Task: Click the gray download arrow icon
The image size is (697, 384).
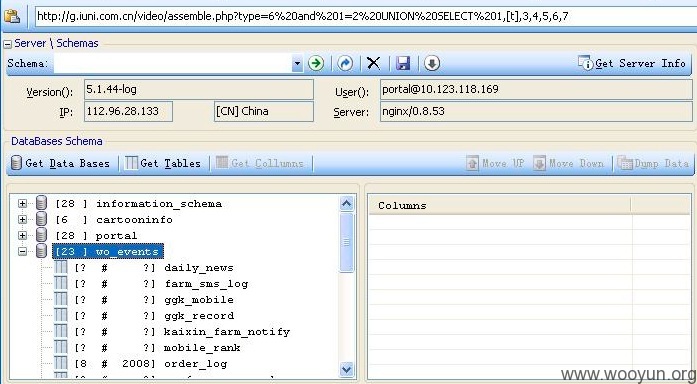Action: coord(432,63)
